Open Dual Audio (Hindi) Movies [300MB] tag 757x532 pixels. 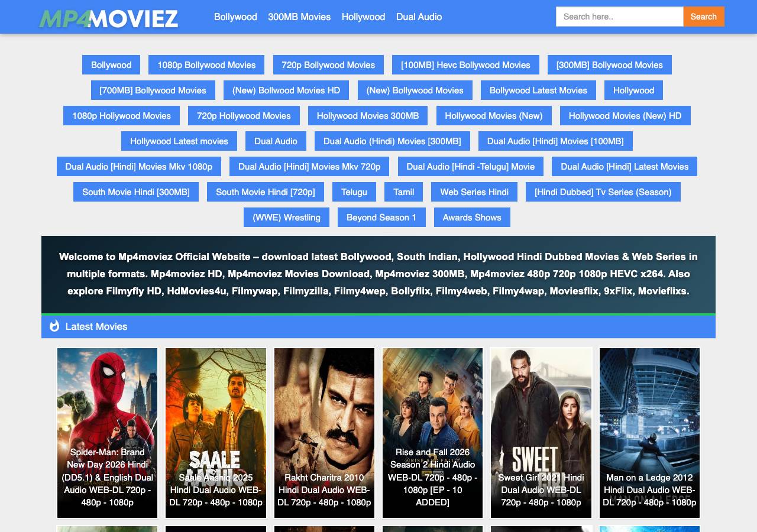click(x=392, y=141)
